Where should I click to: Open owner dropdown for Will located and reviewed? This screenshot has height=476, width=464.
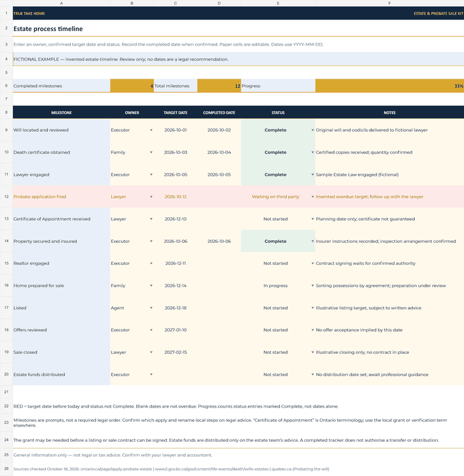point(151,130)
